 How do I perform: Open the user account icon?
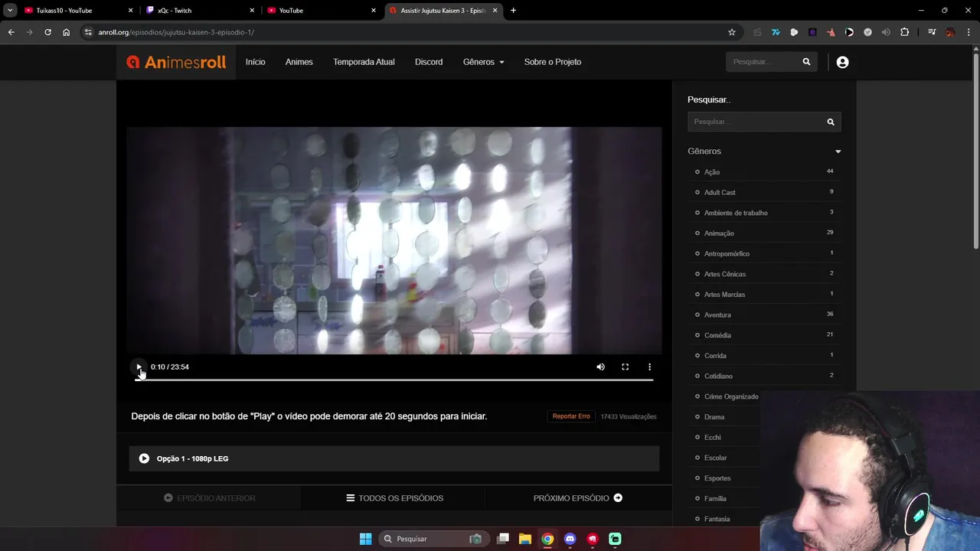tap(842, 62)
